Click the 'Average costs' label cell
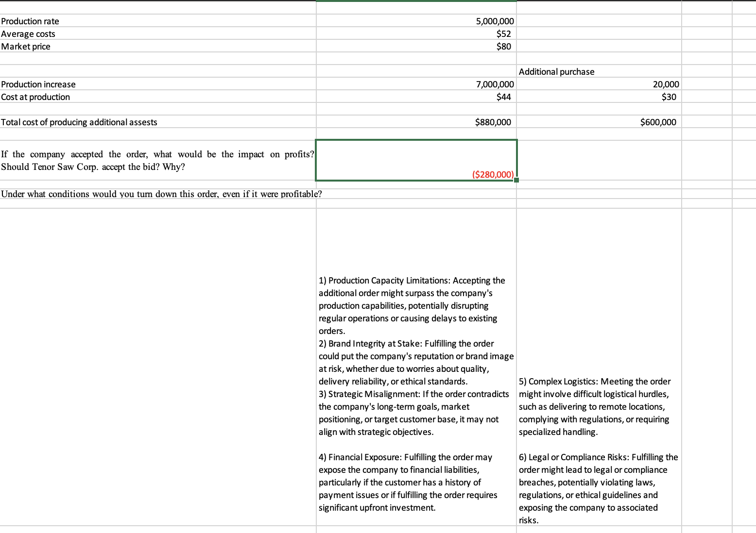Viewport: 756px width, 533px height. click(158, 33)
